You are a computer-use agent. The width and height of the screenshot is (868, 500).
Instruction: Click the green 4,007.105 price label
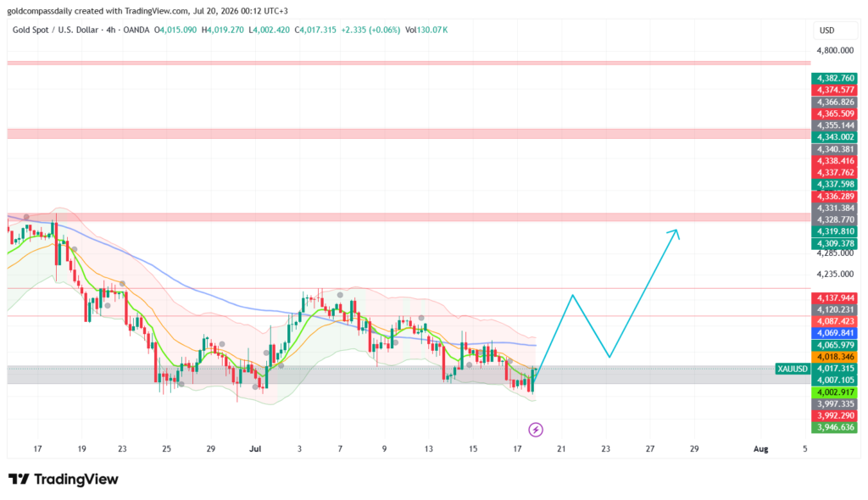(x=835, y=380)
